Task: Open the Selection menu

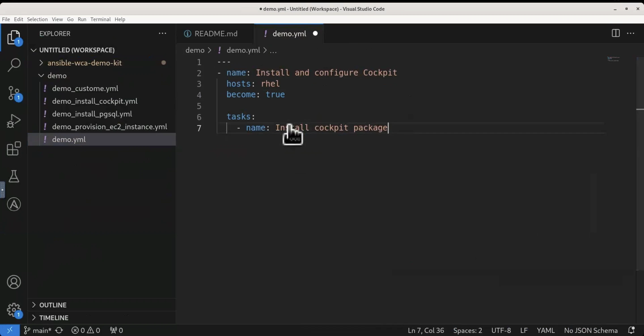Action: [x=37, y=19]
